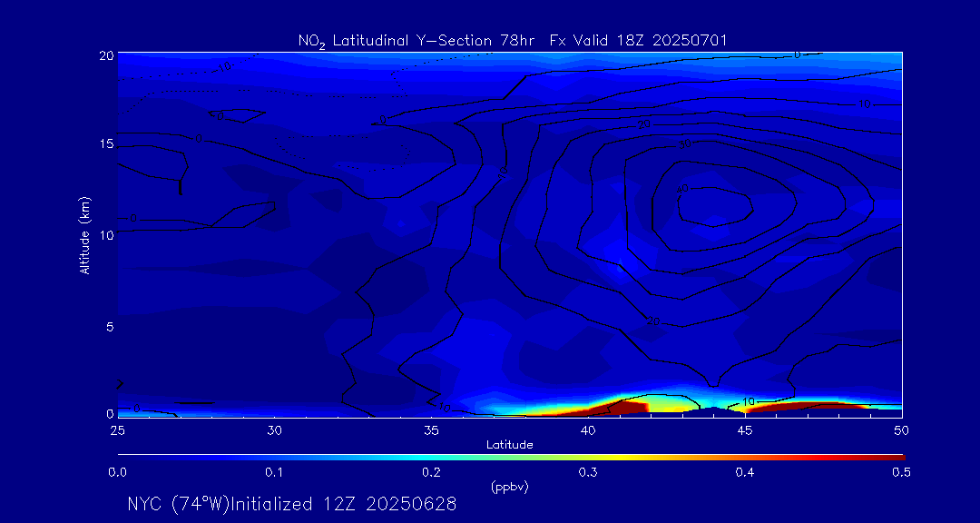Click the dark red end of the colorbar
Image resolution: width=980 pixels, height=523 pixels.
[x=891, y=458]
